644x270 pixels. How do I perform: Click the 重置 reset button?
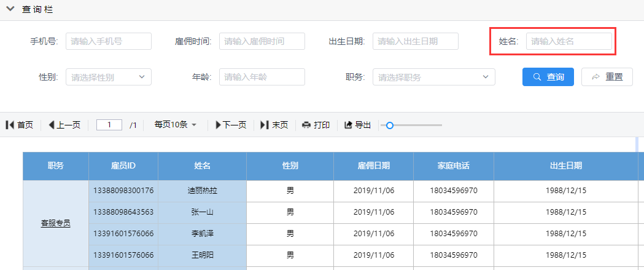click(607, 77)
